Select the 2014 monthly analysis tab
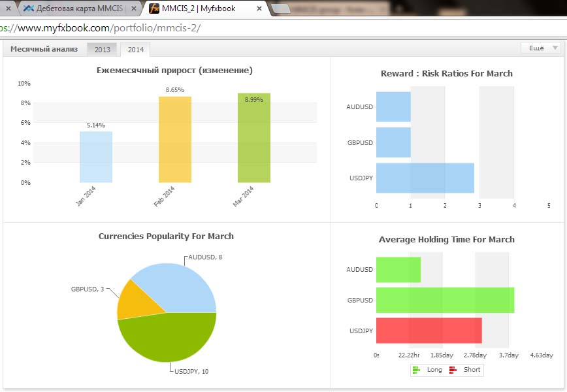This screenshot has width=567, height=392. pos(136,50)
